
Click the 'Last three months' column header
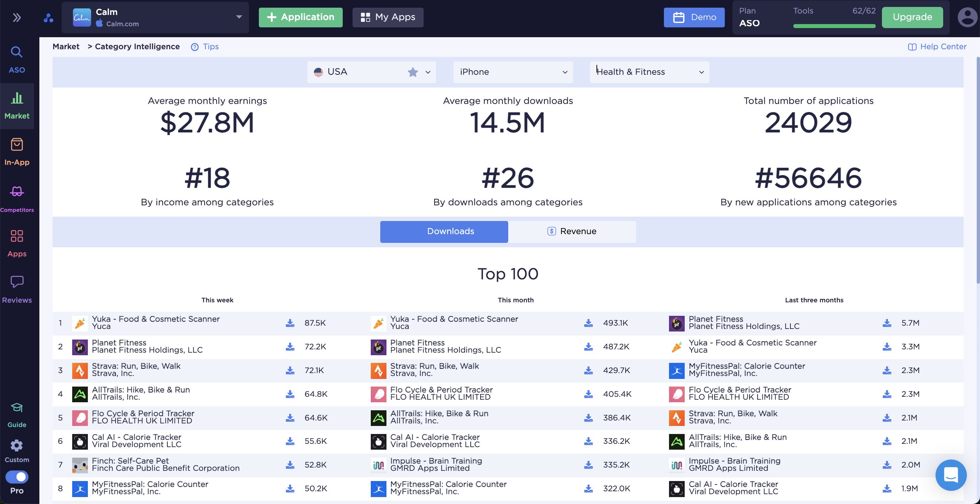click(x=814, y=300)
